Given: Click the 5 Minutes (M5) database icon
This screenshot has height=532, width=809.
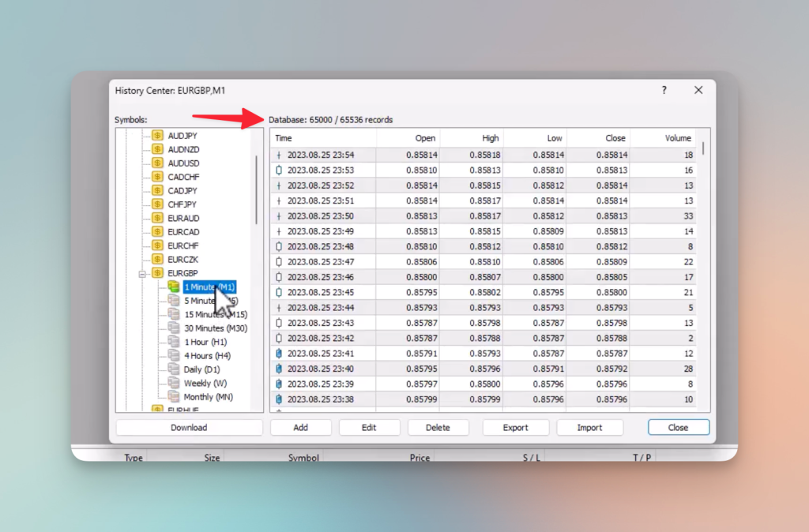Looking at the screenshot, I should 173,300.
